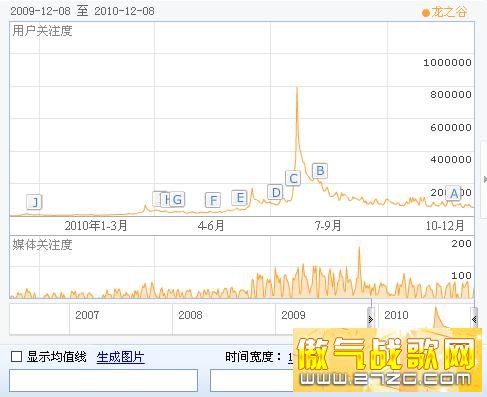
Task: Click the date range 2009-12-08 至 2010-12-08
Action: [x=82, y=11]
